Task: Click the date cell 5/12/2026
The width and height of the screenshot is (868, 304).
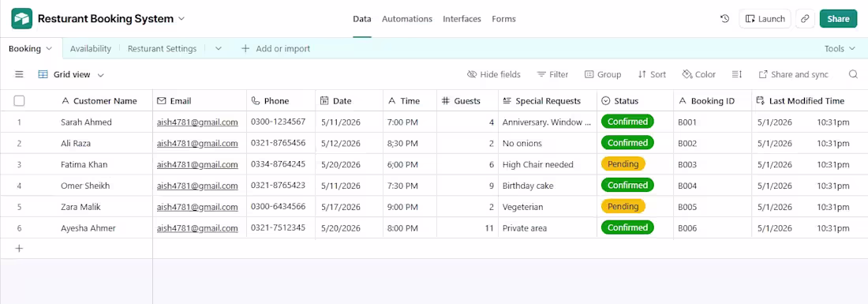Action: tap(350, 144)
